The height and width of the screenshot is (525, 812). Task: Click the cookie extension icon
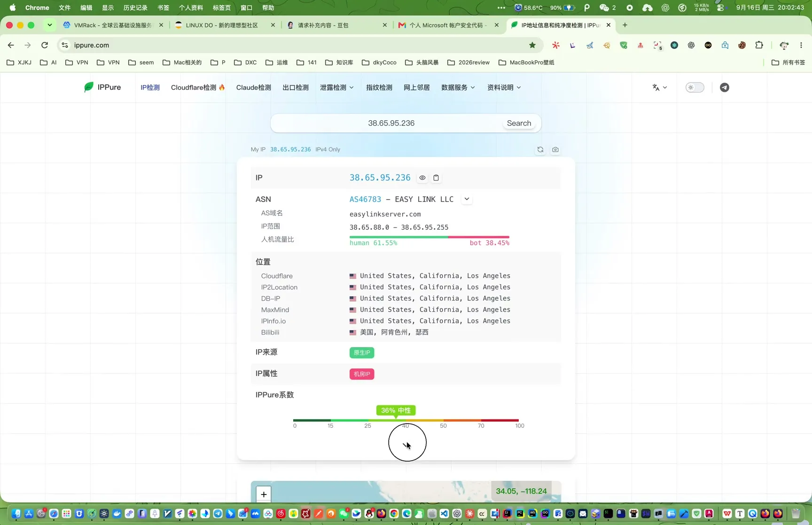[742, 45]
